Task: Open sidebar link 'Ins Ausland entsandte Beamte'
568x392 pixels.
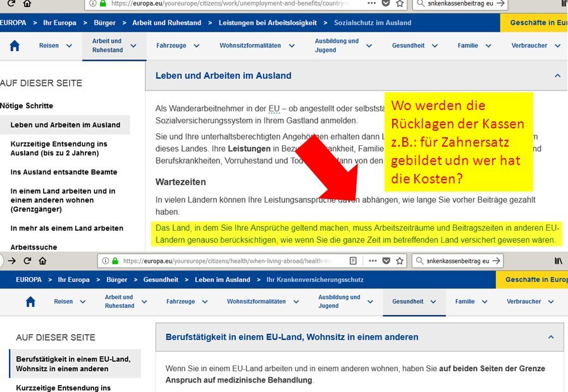Action: tap(64, 173)
